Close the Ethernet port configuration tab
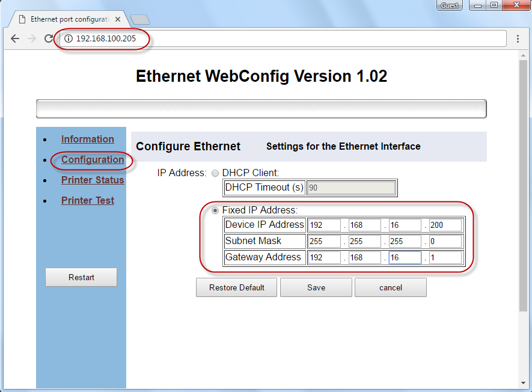This screenshot has width=532, height=392. click(x=118, y=19)
